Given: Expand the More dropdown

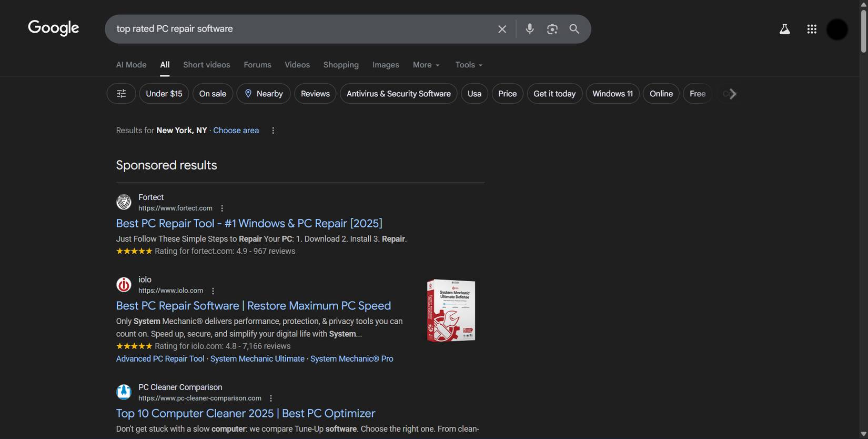Looking at the screenshot, I should pos(426,65).
